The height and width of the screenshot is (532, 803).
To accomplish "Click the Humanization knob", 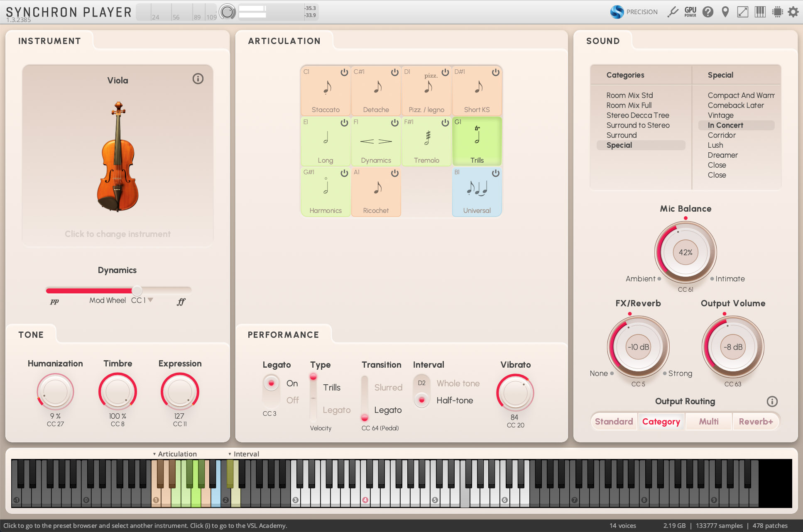I will tap(55, 392).
